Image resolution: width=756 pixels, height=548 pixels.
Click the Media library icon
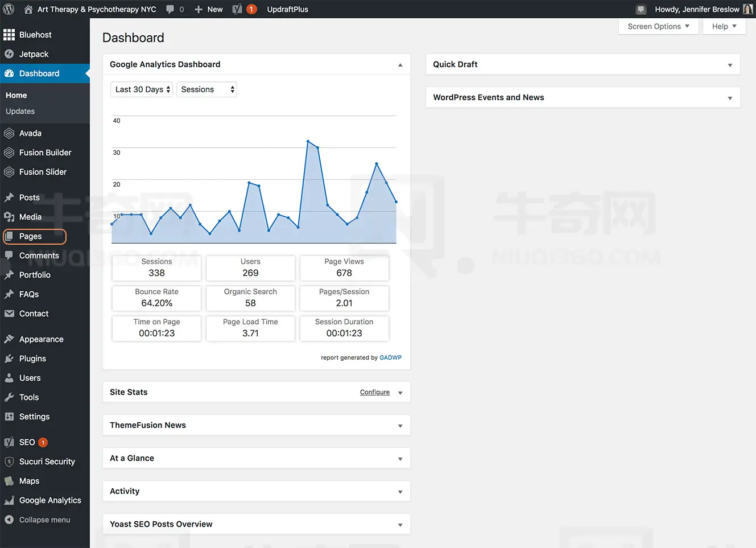point(9,217)
